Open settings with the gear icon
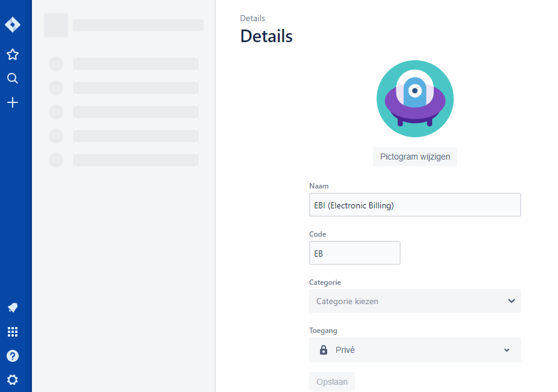This screenshot has height=392, width=558. [13, 380]
